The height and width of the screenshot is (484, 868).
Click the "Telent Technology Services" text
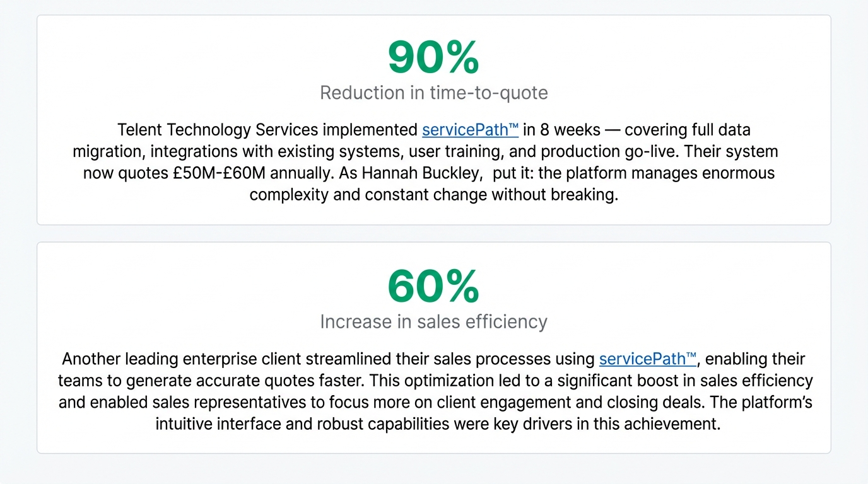pos(218,130)
